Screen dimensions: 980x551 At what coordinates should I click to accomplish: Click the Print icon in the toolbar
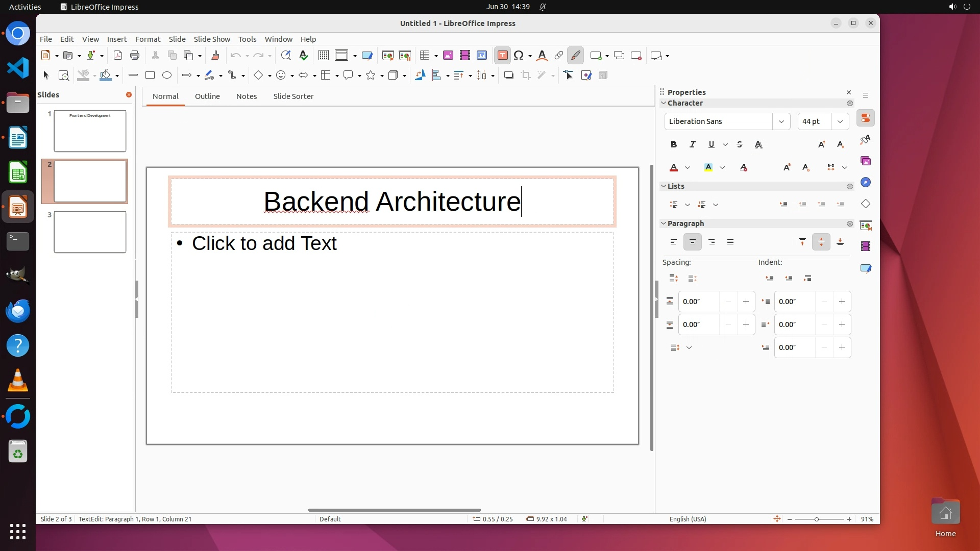pyautogui.click(x=135, y=56)
